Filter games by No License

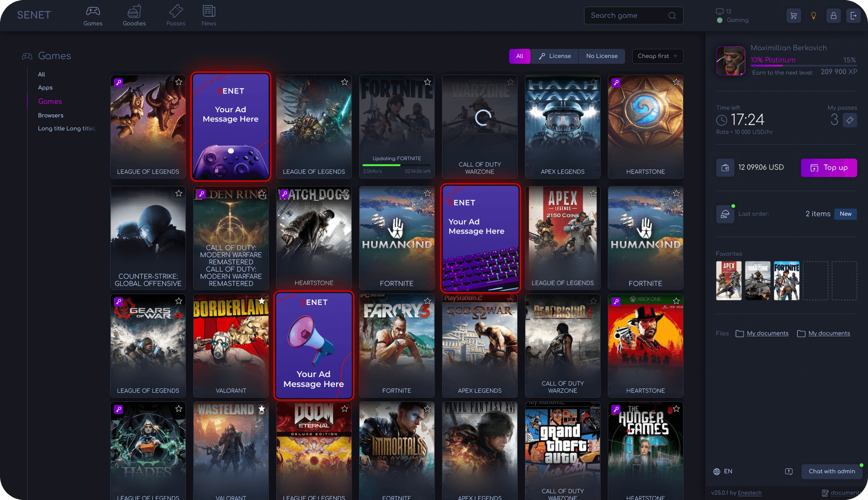click(x=602, y=56)
